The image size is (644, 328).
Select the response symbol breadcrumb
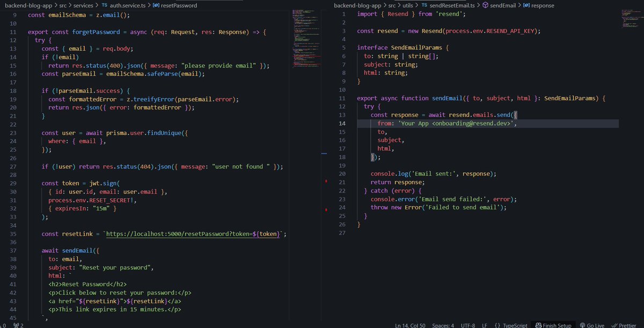538,5
